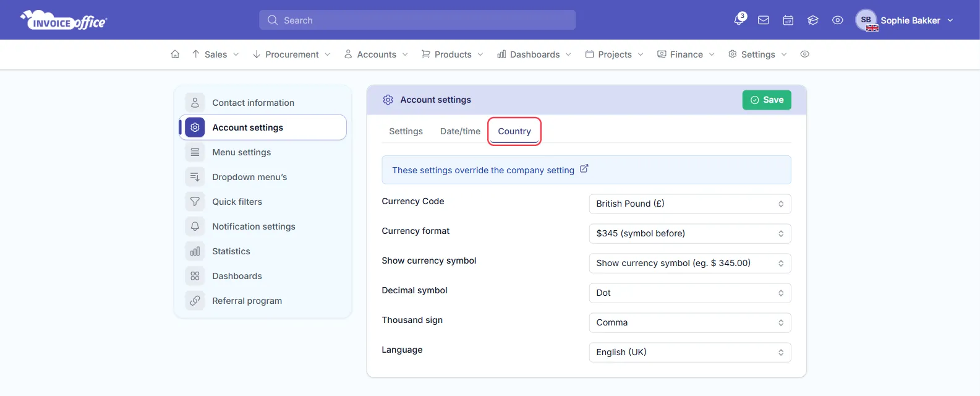
Task: Open Quick filters settings
Action: pyautogui.click(x=263, y=202)
